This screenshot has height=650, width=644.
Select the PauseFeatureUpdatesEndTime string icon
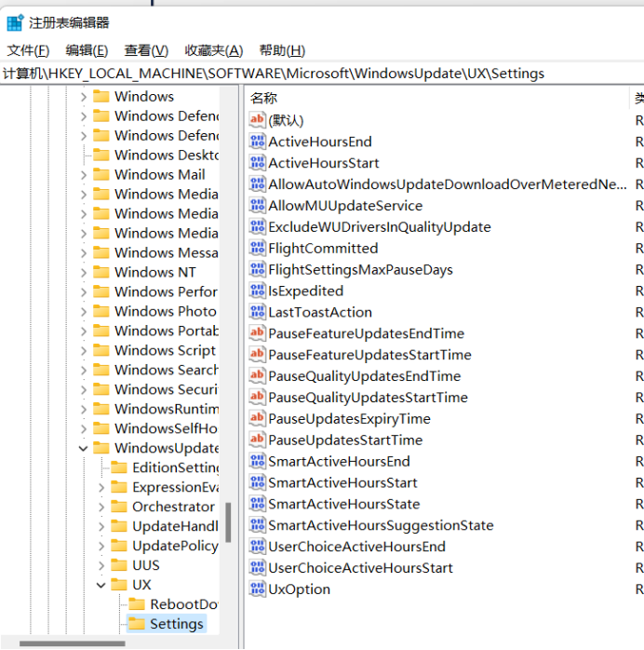point(257,333)
